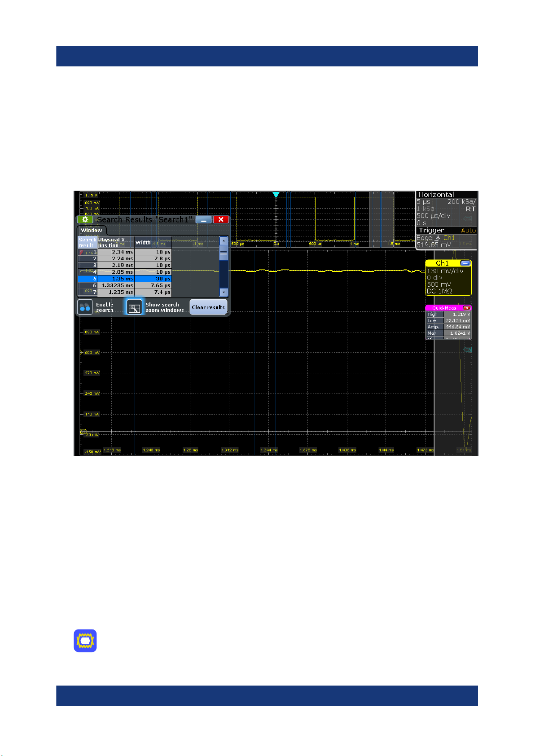Click the 130 mV/div vertical scale value
This screenshot has height=756, width=535.
[445, 271]
